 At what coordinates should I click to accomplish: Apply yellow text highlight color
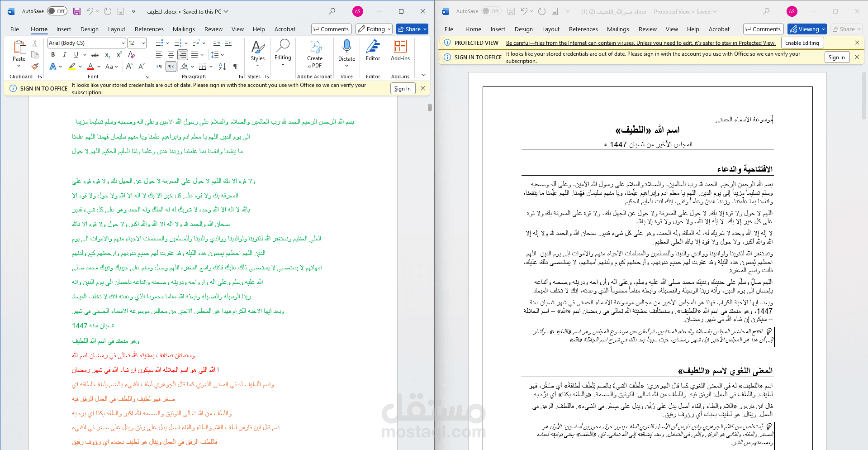(x=72, y=67)
